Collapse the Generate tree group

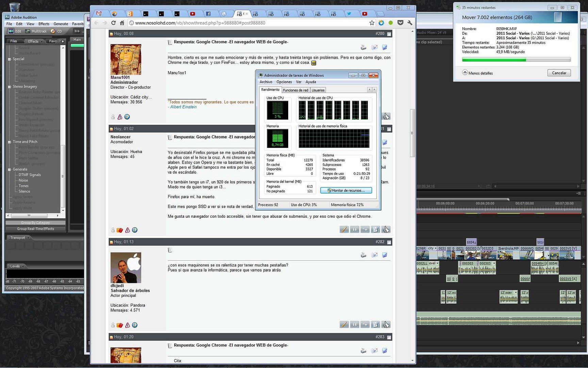(x=9, y=170)
